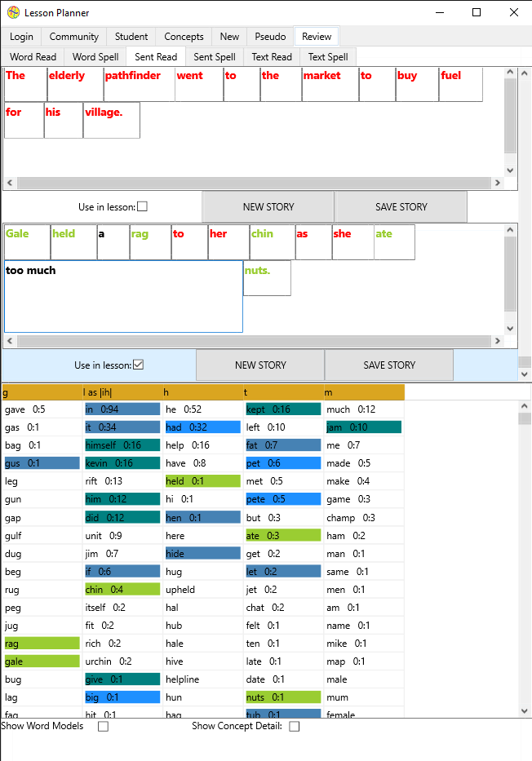The height and width of the screenshot is (761, 532).
Task: Select the New tab
Action: pyautogui.click(x=229, y=37)
